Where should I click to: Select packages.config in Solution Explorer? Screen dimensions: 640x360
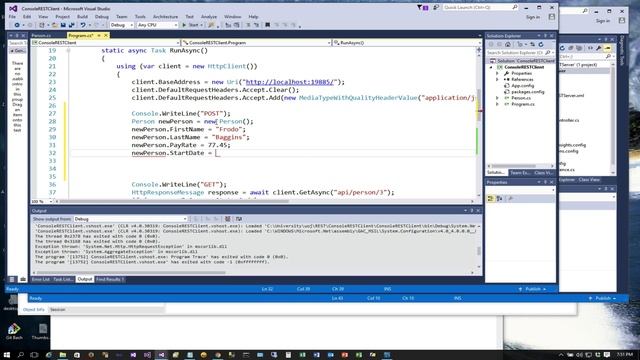click(x=527, y=92)
